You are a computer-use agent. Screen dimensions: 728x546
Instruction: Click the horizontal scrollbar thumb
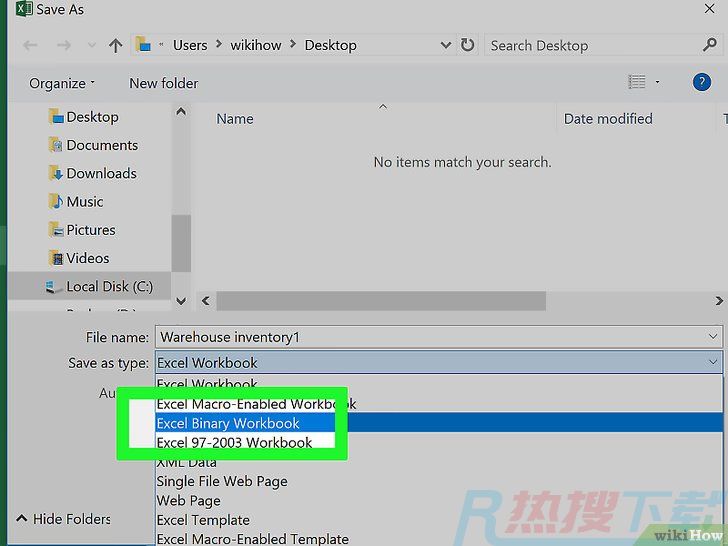coord(381,301)
